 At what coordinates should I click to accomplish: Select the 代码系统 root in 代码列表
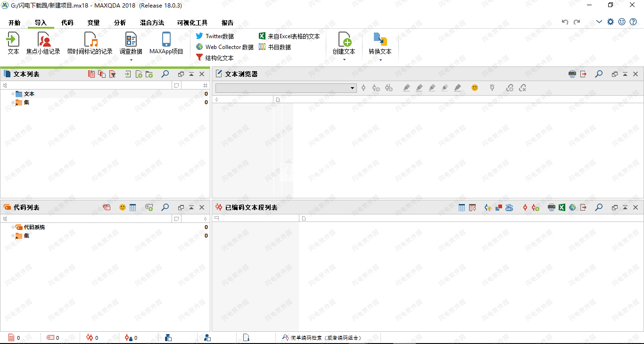(x=105, y=227)
